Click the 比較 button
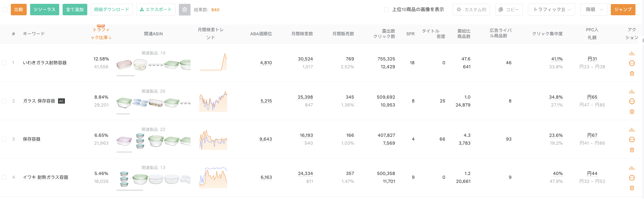The image size is (644, 199). click(19, 9)
